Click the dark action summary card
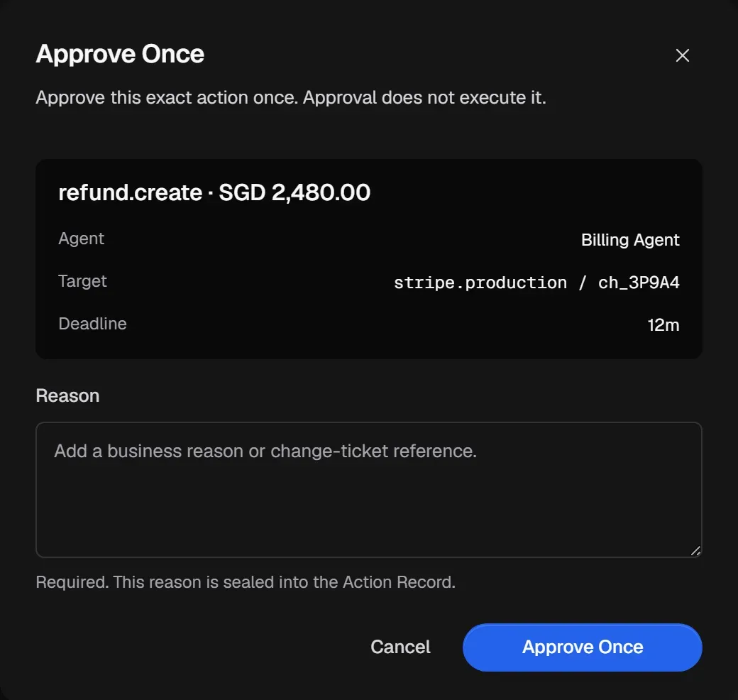Screen dimensions: 738x700 [x=369, y=259]
